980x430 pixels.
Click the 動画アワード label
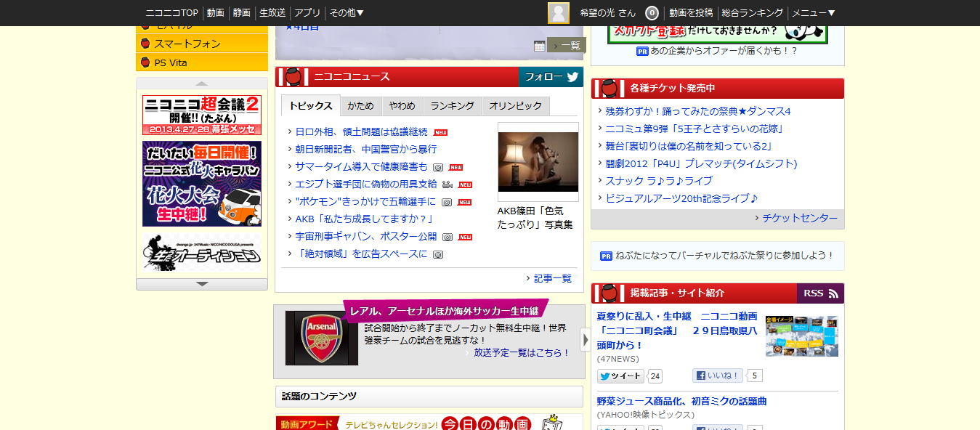(308, 424)
